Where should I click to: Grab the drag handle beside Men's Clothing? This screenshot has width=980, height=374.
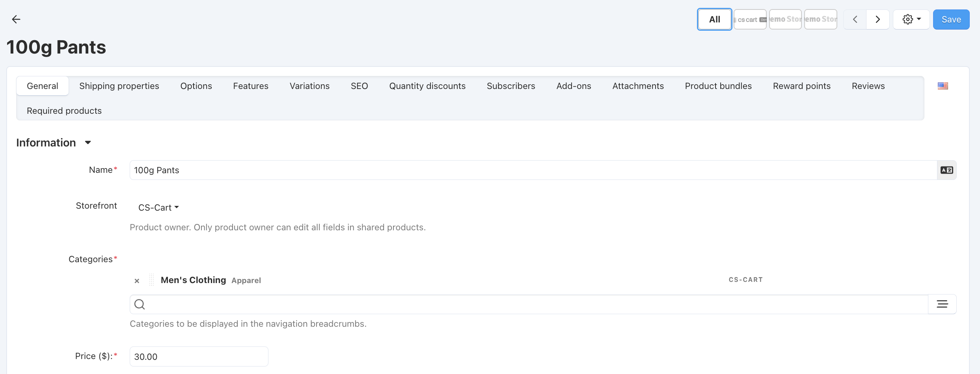click(x=152, y=280)
